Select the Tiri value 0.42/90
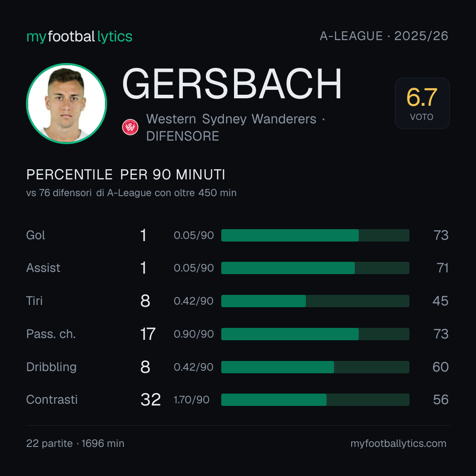Image resolution: width=476 pixels, height=476 pixels. (x=193, y=301)
